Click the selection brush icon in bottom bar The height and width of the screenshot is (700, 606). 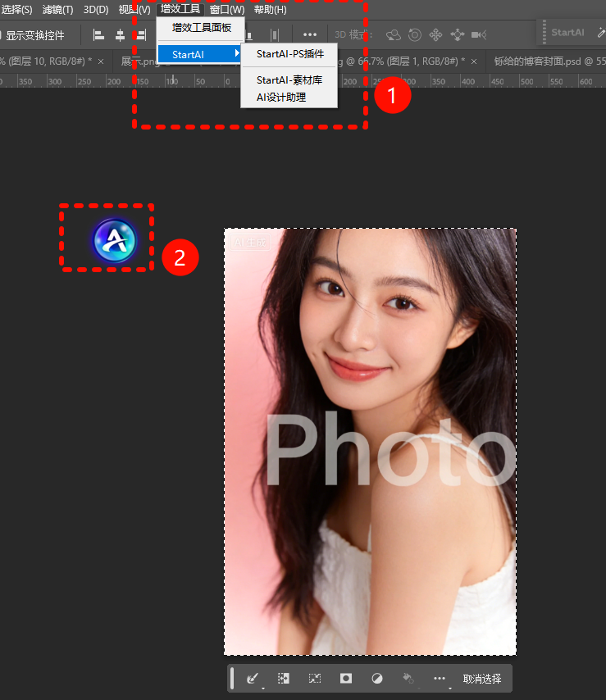(x=253, y=679)
